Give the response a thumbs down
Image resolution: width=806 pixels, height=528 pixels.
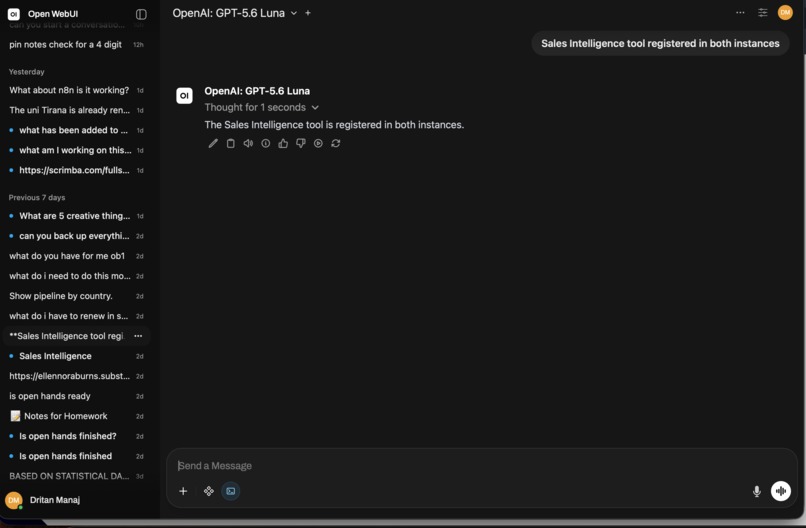[301, 143]
